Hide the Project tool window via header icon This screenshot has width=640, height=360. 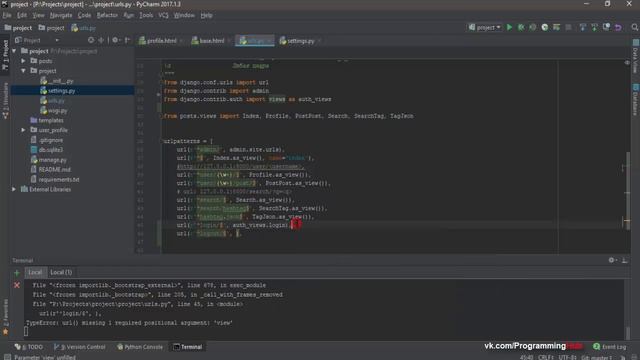pyautogui.click(x=127, y=40)
